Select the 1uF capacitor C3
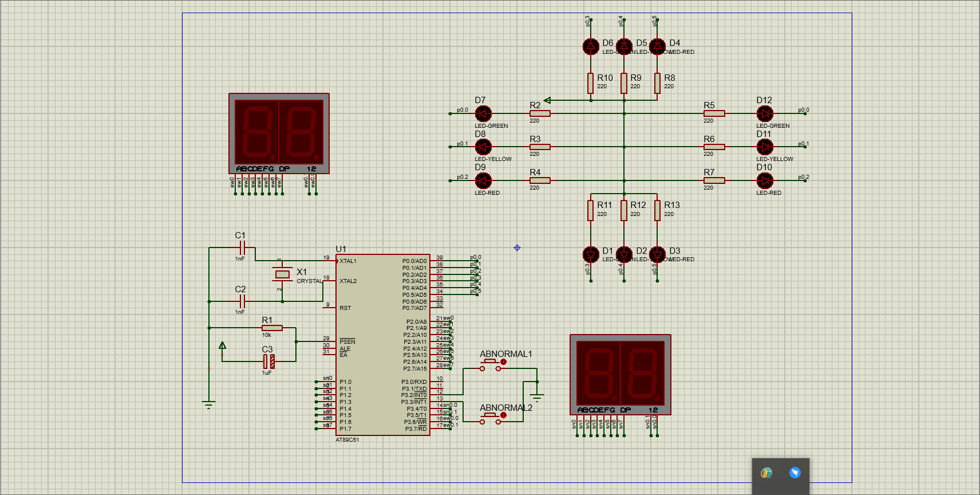Viewport: 980px width, 495px height. pos(268,362)
